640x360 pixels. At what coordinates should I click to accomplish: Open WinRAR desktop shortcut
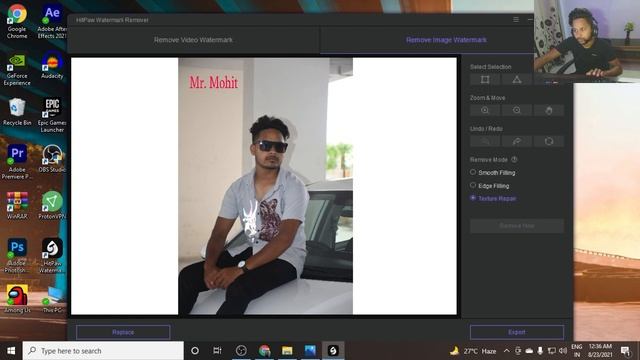point(17,205)
